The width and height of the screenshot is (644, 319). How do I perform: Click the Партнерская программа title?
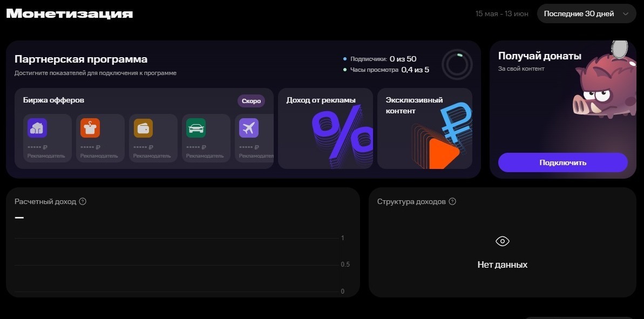coord(81,59)
